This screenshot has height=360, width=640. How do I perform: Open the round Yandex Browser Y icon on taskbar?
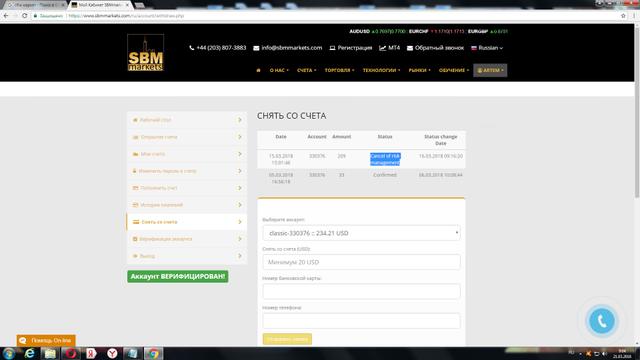point(112,353)
